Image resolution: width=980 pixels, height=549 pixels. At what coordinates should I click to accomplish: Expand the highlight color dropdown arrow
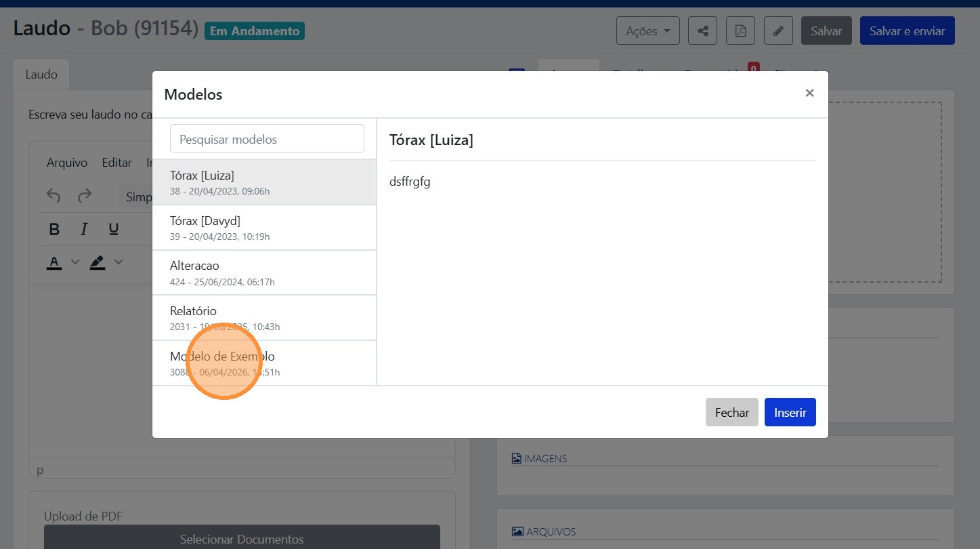pyautogui.click(x=119, y=262)
